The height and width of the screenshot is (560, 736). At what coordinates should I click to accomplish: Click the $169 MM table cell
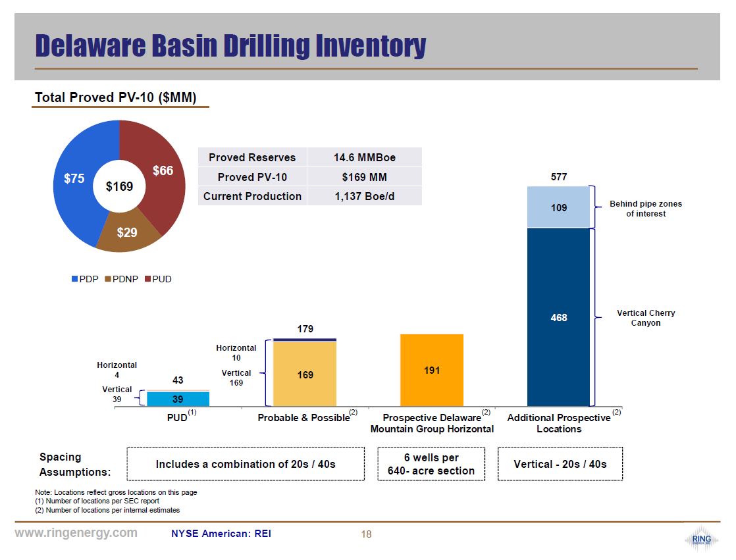[x=365, y=177]
